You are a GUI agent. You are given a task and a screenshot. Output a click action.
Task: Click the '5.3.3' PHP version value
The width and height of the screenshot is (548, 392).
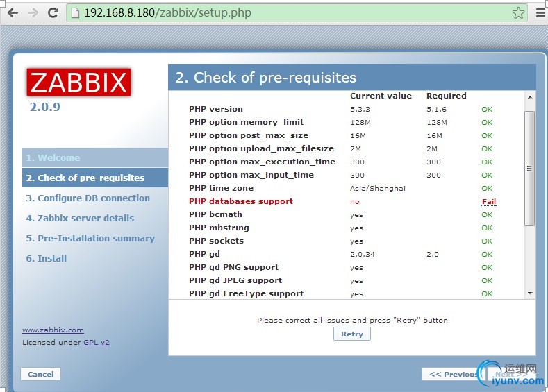360,109
